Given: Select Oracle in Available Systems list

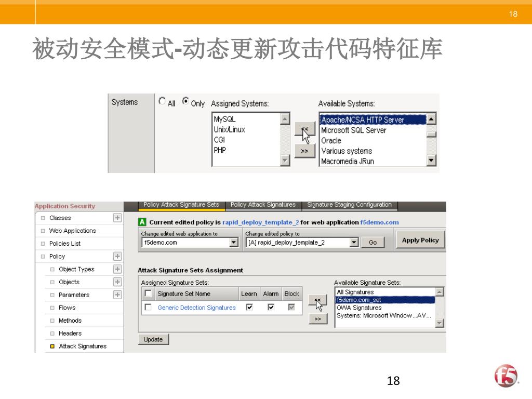Looking at the screenshot, I should click(x=331, y=140).
